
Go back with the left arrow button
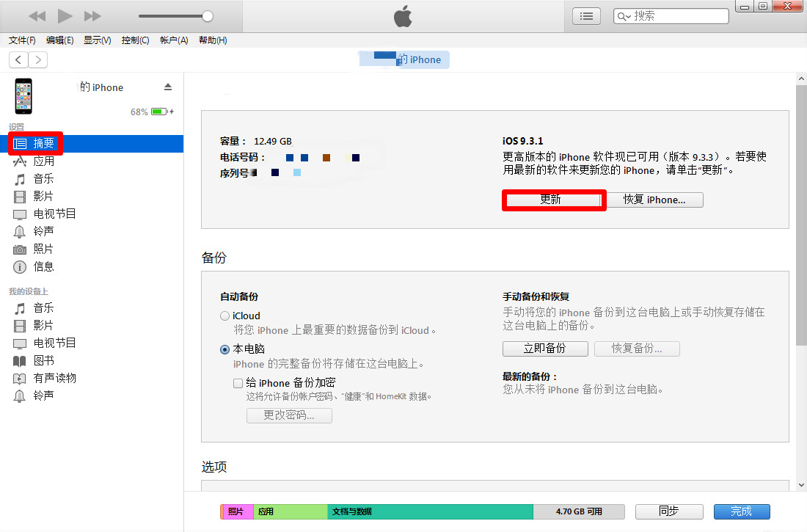coord(18,59)
